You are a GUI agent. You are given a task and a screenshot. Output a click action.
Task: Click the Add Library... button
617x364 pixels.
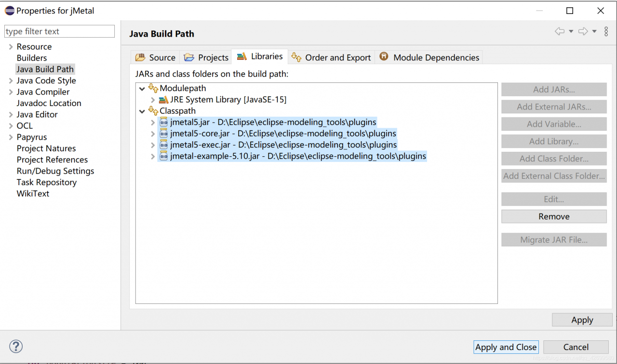pyautogui.click(x=554, y=141)
